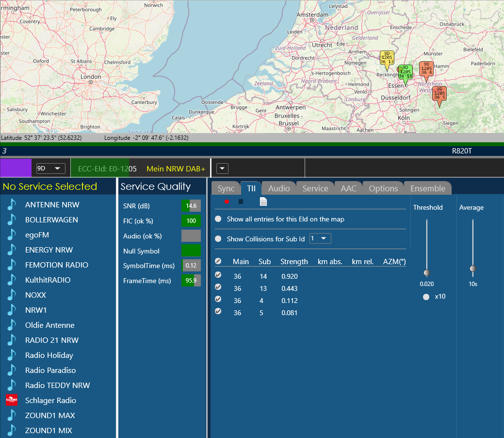Click the Schlager Radio station logo
The image size is (504, 438).
tap(11, 400)
